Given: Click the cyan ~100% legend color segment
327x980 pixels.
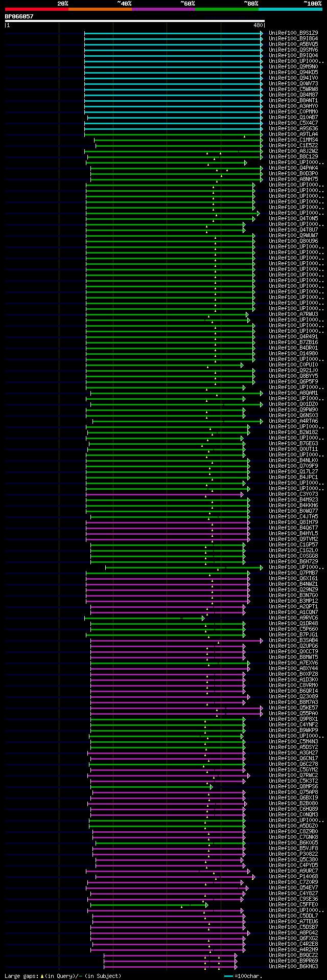Looking at the screenshot, I should [x=290, y=9].
